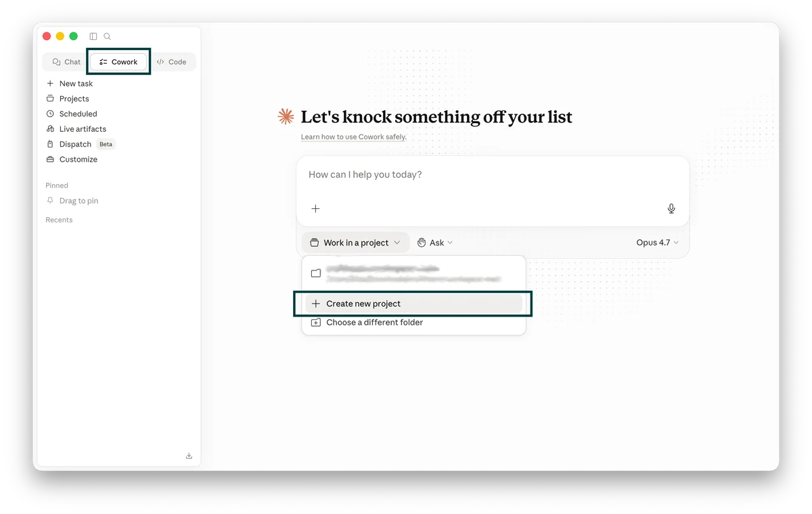
Task: Click the Recents heading
Action: 59,220
